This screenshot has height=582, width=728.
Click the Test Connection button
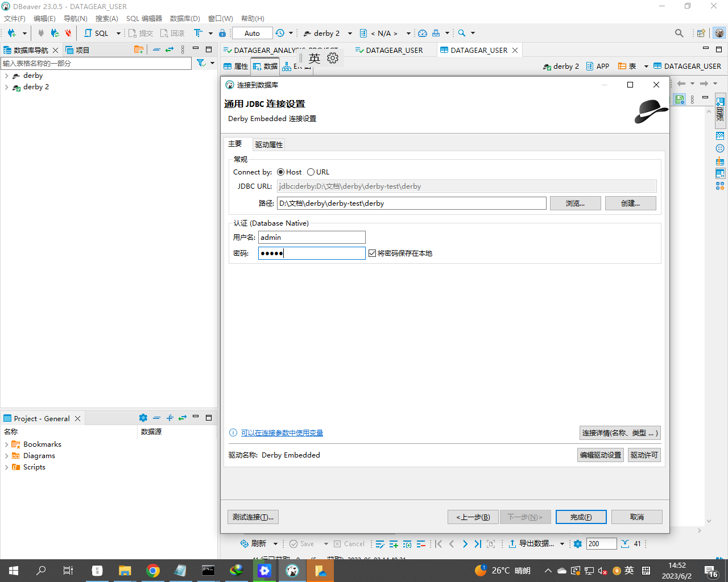click(253, 517)
